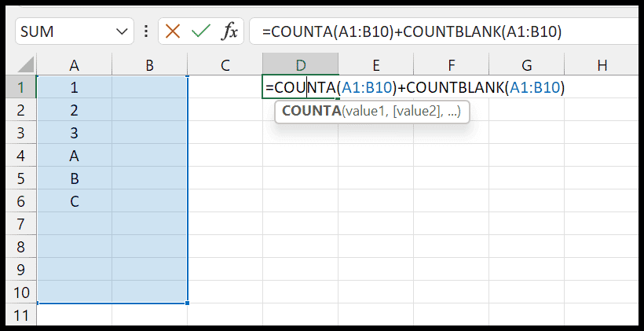Screen dimensions: 644x331
Task: Click COUNTBLANK in the formula bar
Action: coord(452,31)
